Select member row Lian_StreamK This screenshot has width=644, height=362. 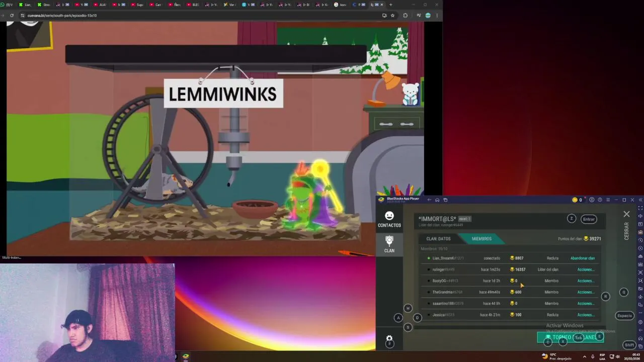(x=510, y=258)
